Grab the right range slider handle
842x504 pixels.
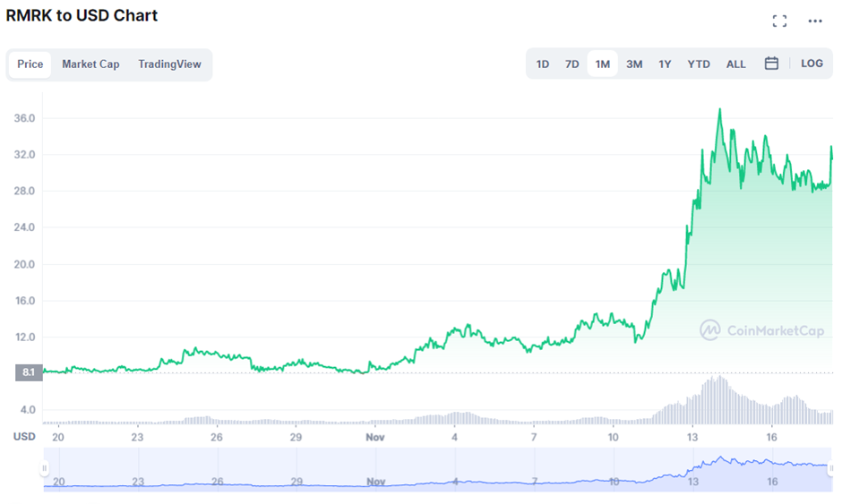[x=831, y=468]
